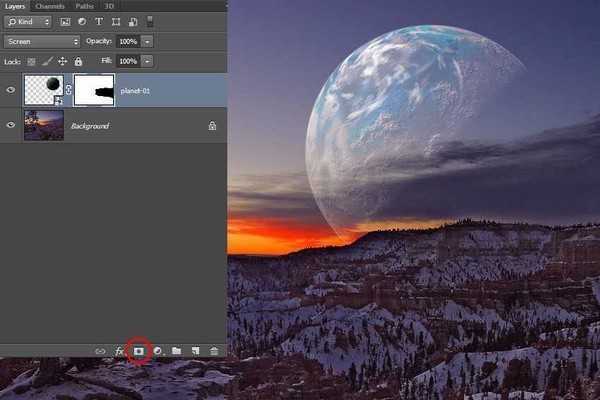The height and width of the screenshot is (400, 600).
Task: Click the Link layers icon
Action: (100, 351)
